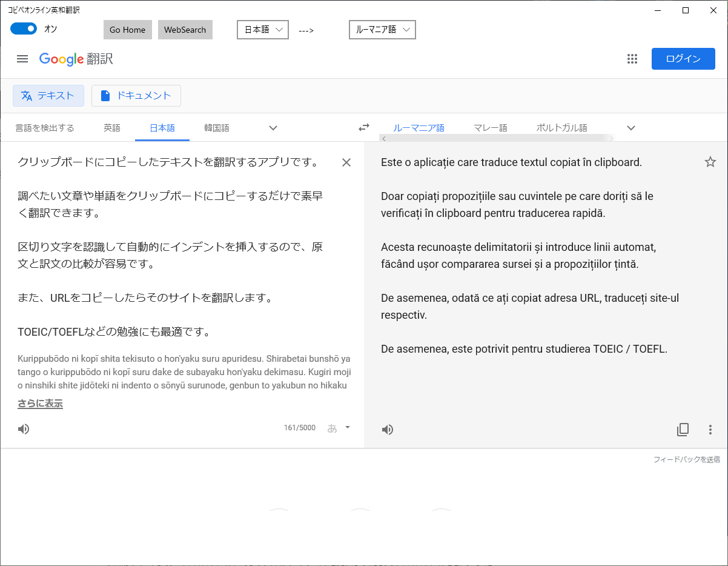Click フィードバックを送信 link
Viewport: 728px width, 566px height.
point(687,459)
